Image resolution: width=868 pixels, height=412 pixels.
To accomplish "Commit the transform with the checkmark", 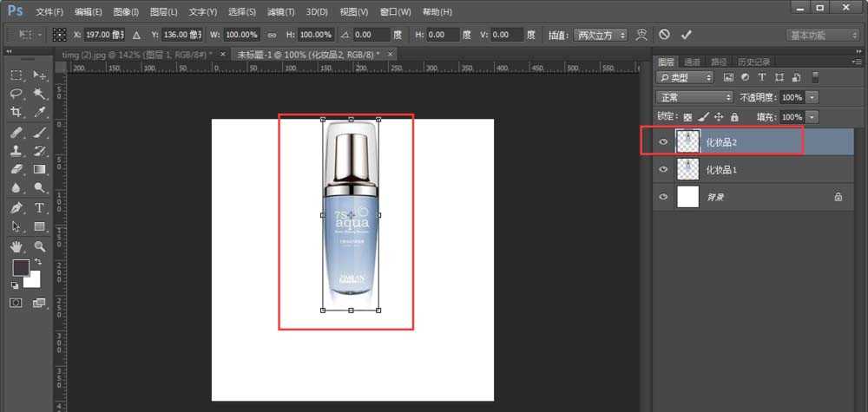I will pyautogui.click(x=687, y=35).
